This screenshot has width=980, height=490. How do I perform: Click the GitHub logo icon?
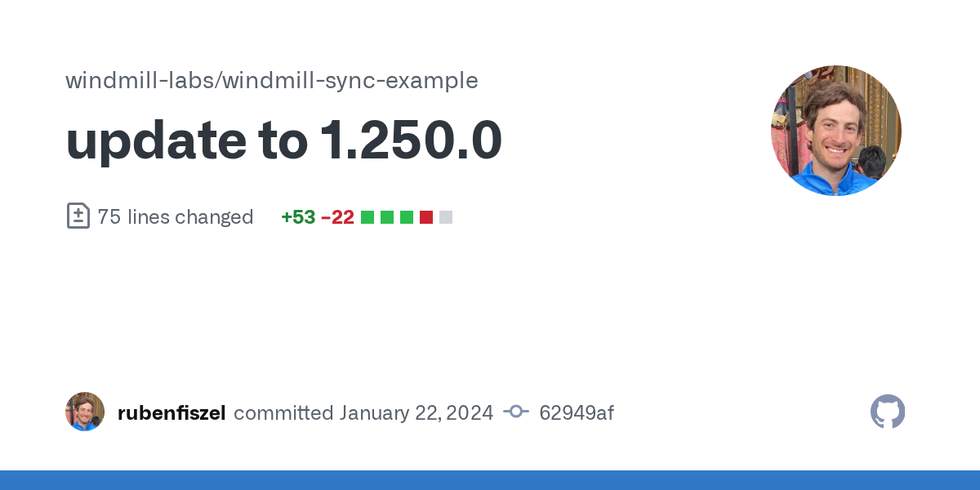[x=888, y=412]
